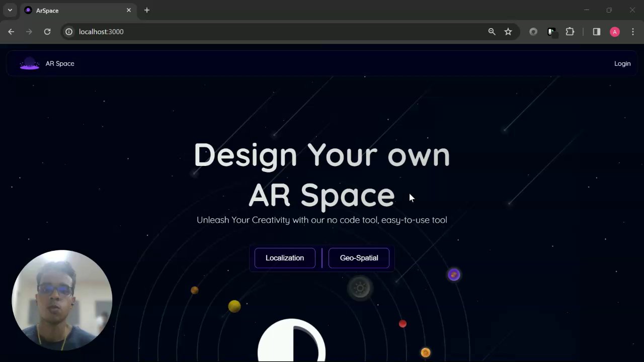Open the Chrome three-dot menu

pos(633,32)
